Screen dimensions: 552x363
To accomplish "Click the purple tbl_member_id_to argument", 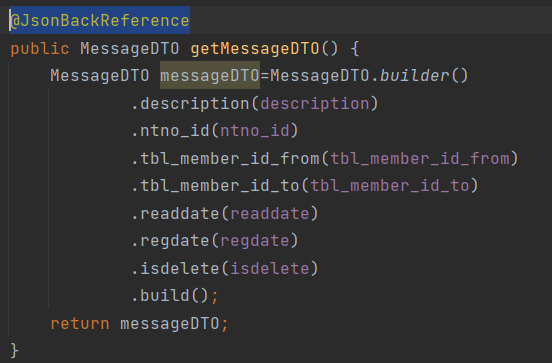I will (x=390, y=186).
